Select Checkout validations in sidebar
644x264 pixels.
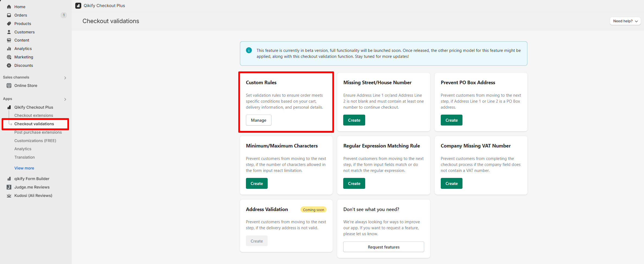pos(34,124)
